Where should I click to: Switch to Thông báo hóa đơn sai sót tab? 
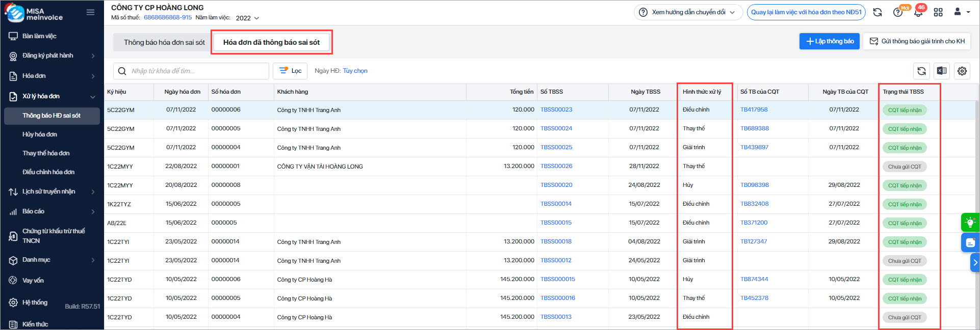[x=164, y=42]
